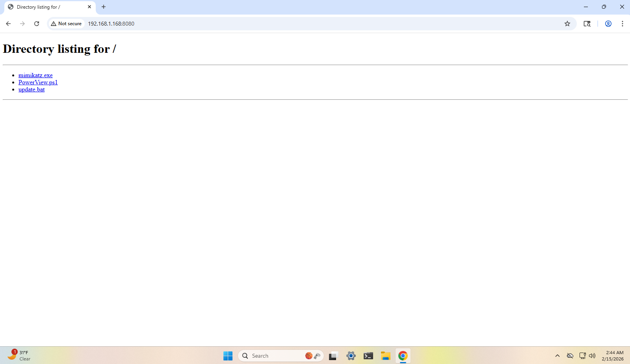Viewport: 630px width, 364px height.
Task: Close the Directory listing tab
Action: (x=89, y=7)
